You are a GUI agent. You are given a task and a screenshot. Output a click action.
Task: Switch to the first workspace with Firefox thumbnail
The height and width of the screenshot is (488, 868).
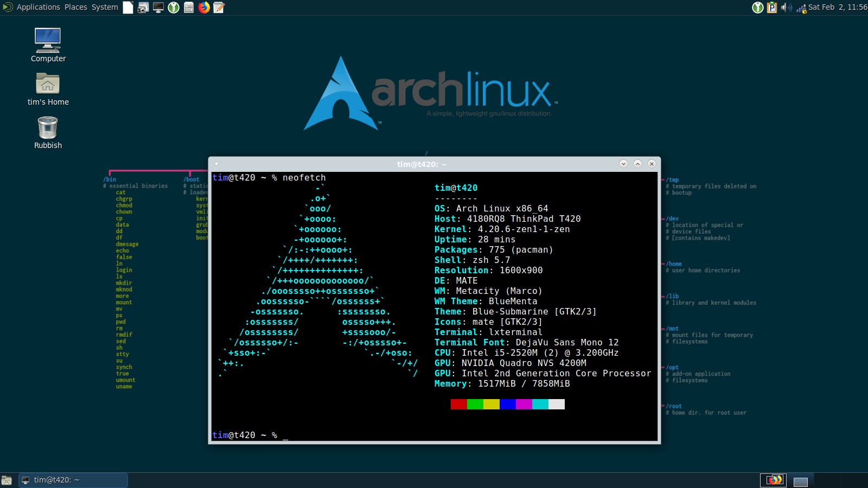click(x=773, y=480)
